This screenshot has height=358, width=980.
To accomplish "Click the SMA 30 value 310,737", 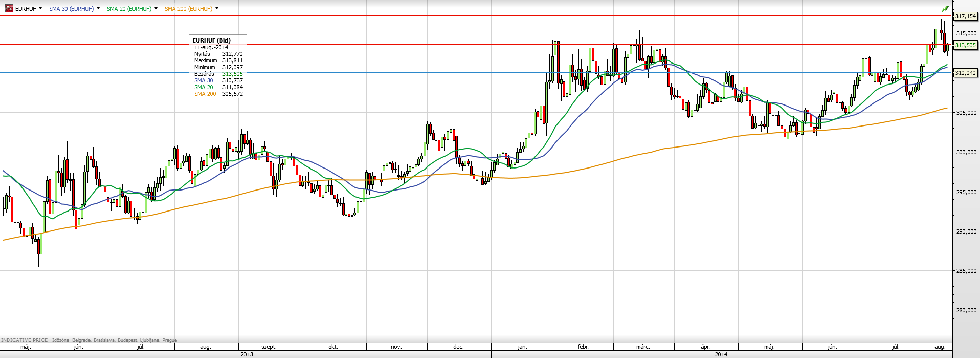I will pos(232,80).
